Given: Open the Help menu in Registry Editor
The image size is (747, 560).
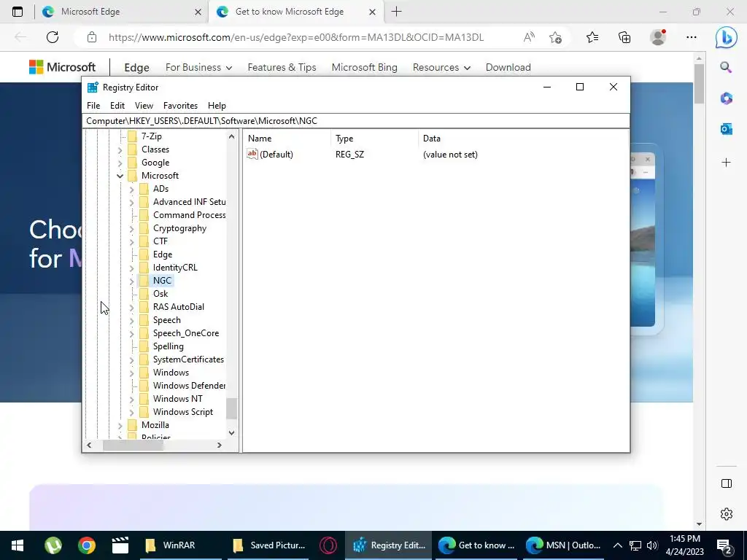Looking at the screenshot, I should pyautogui.click(x=217, y=106).
